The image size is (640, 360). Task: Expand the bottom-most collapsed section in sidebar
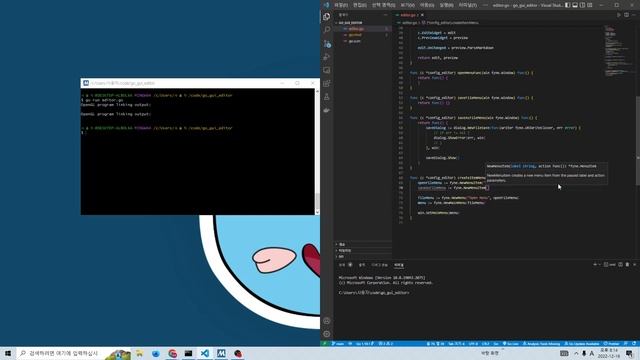tap(363, 256)
